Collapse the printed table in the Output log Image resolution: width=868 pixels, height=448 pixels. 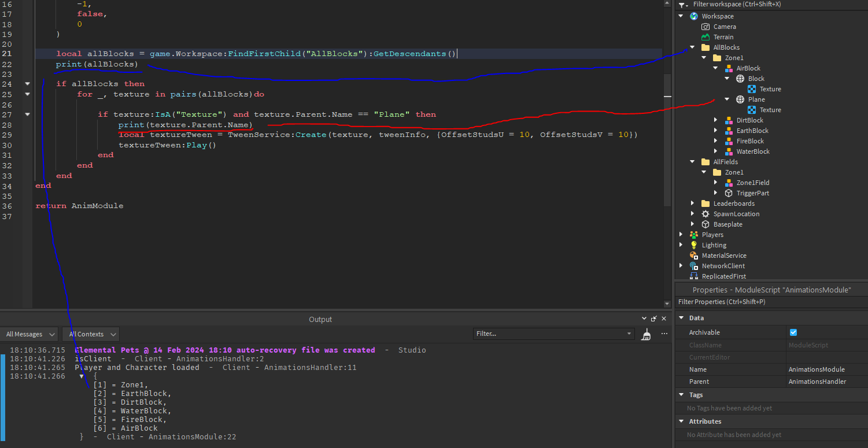coord(82,376)
